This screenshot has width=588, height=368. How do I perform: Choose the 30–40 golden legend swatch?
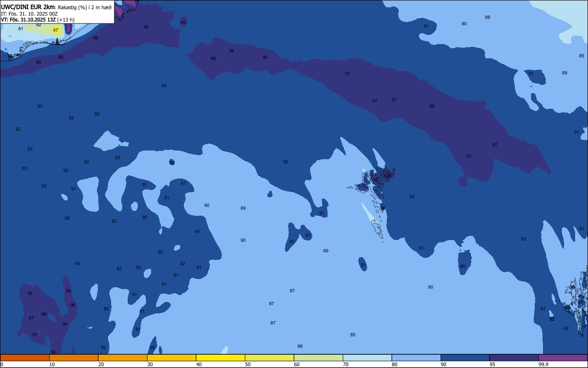171,357
